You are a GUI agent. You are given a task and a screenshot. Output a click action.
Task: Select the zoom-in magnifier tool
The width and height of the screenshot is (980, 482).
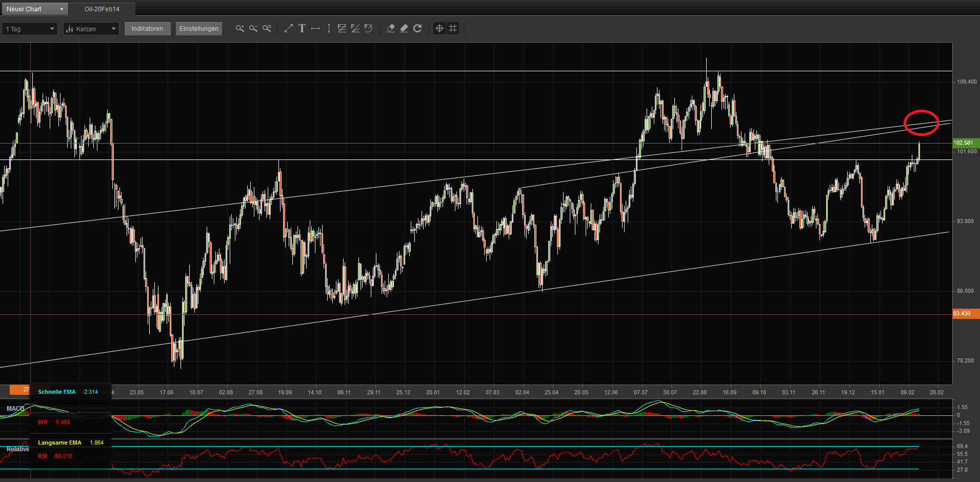[239, 29]
